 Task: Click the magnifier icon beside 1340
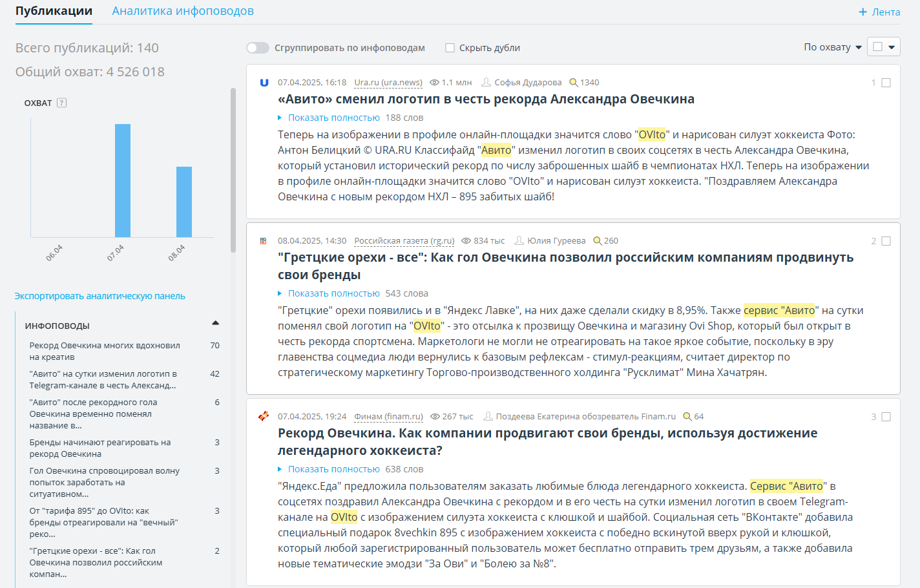click(x=574, y=83)
